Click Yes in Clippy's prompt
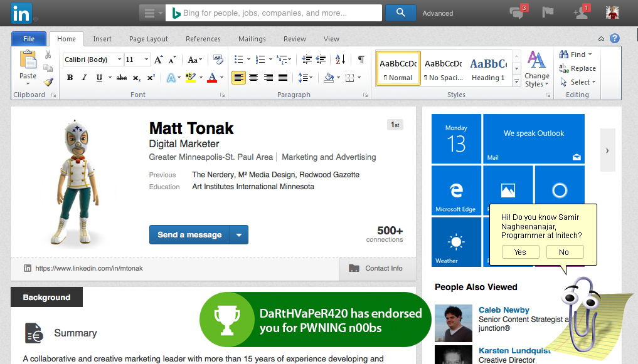The height and width of the screenshot is (364, 638). pyautogui.click(x=521, y=252)
